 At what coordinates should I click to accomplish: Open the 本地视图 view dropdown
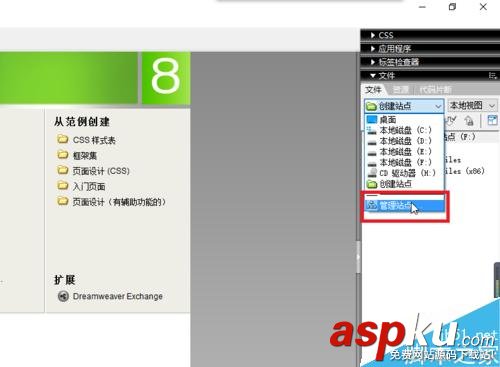[x=472, y=106]
